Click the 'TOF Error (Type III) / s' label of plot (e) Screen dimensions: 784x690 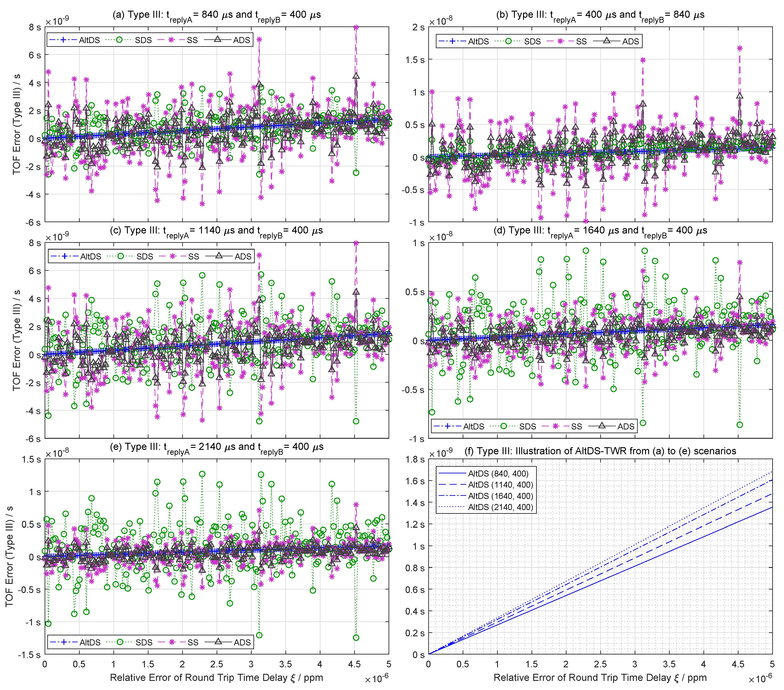(x=9, y=557)
